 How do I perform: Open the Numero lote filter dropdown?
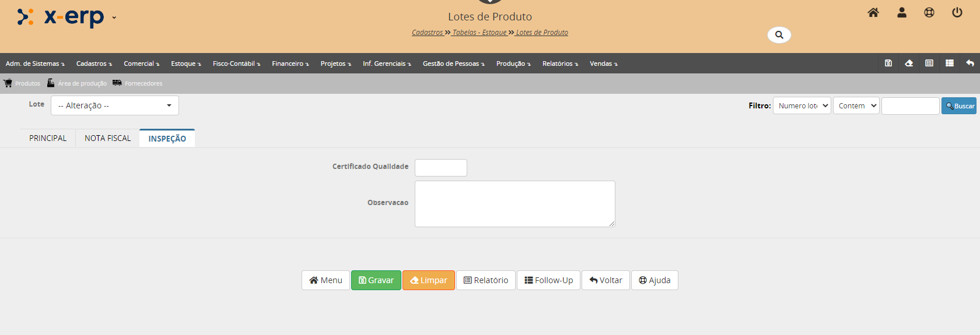(801, 105)
